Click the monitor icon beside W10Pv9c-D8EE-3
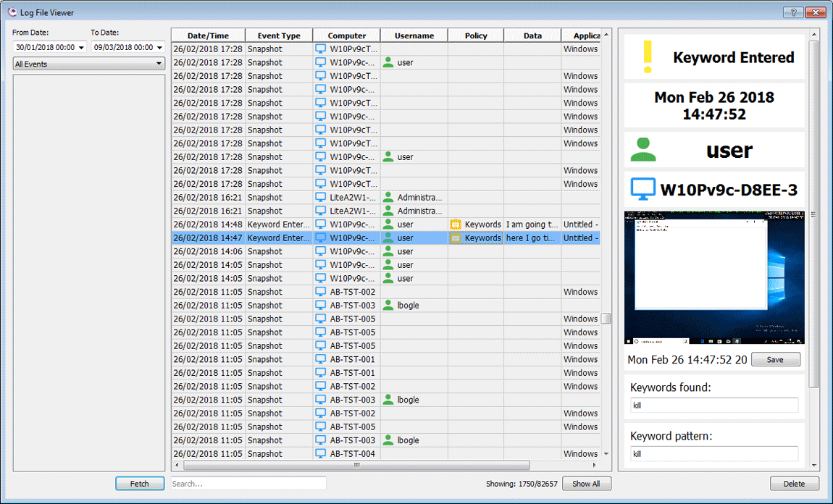 [x=642, y=190]
